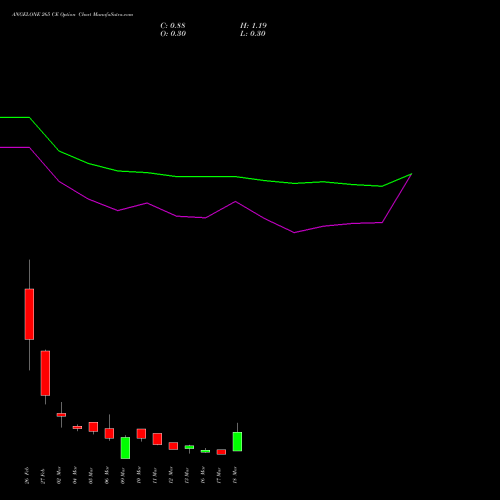500x500 pixels.
Task: Click the red 10 Mar candlestick
Action: 141,434
